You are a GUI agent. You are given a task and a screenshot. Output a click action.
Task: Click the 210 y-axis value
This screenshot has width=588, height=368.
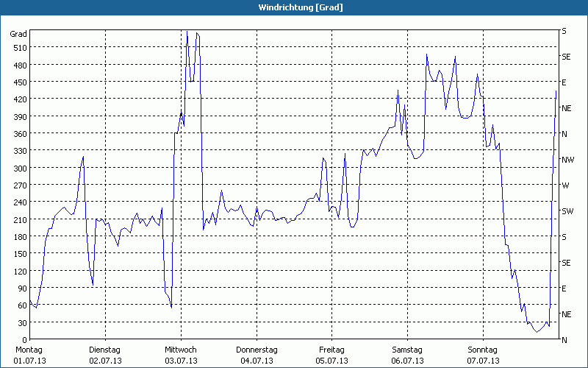pos(21,219)
